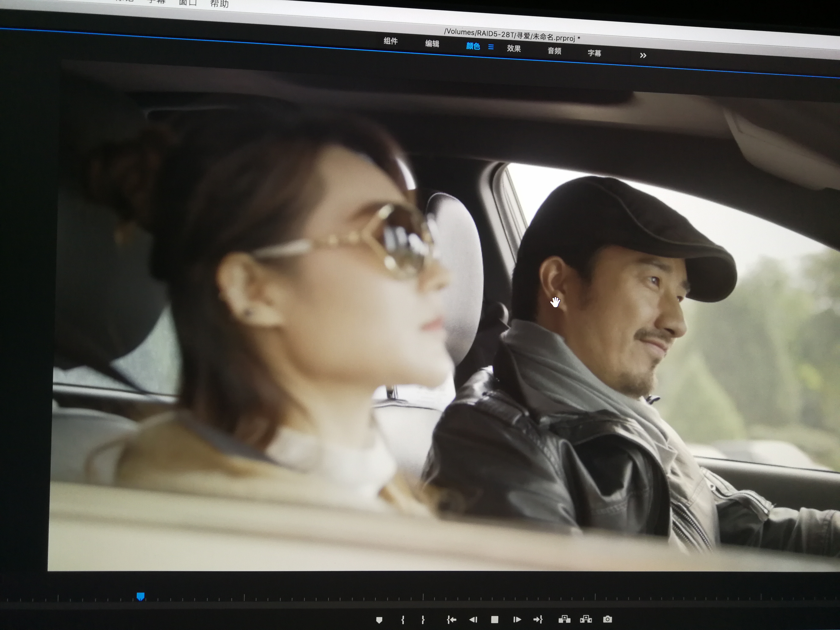The width and height of the screenshot is (840, 630).
Task: Click the Mark In bracket icon
Action: pos(402,620)
